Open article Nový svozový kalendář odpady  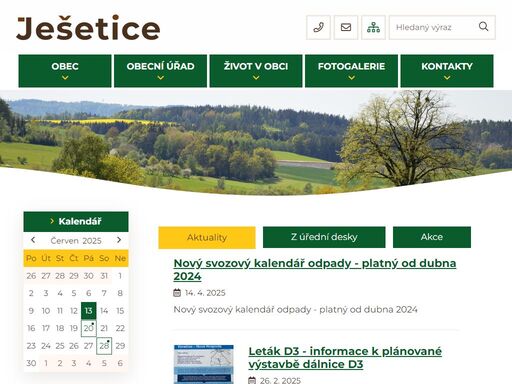pos(315,270)
